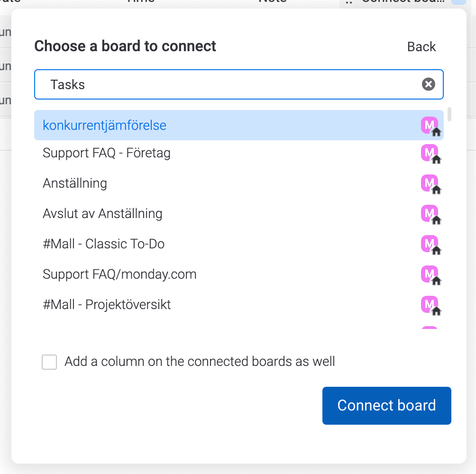The image size is (476, 474).
Task: Click workspace icon beside #Mall - Projektöversikt
Action: coord(431,306)
